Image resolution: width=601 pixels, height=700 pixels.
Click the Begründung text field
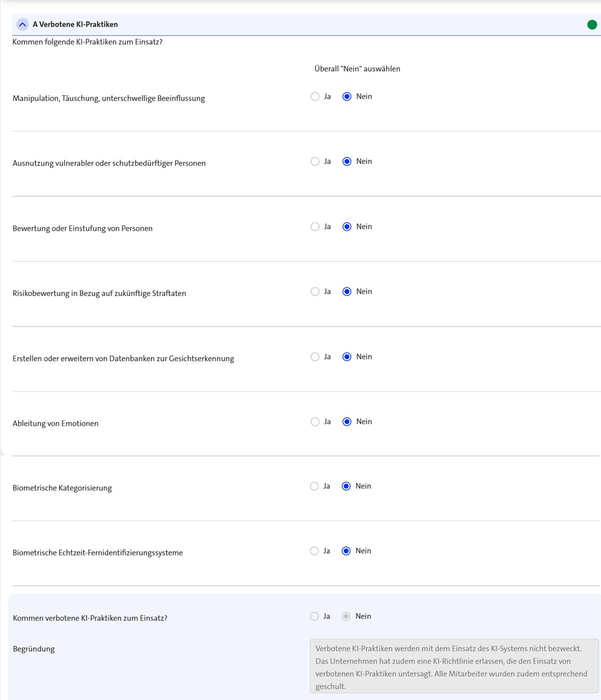[x=454, y=666]
